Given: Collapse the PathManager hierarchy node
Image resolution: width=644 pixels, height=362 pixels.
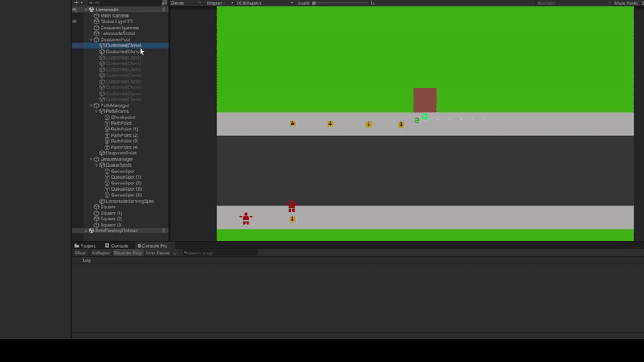Looking at the screenshot, I should (x=91, y=105).
